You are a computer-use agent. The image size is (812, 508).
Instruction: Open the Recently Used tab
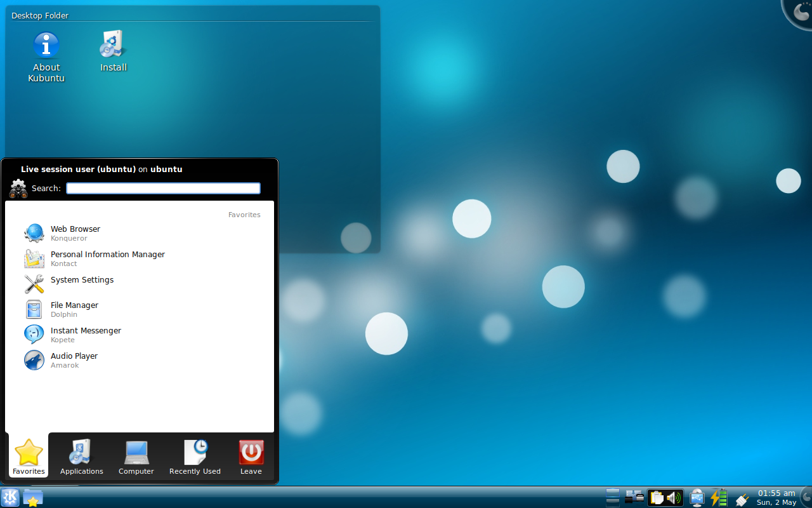pyautogui.click(x=195, y=456)
